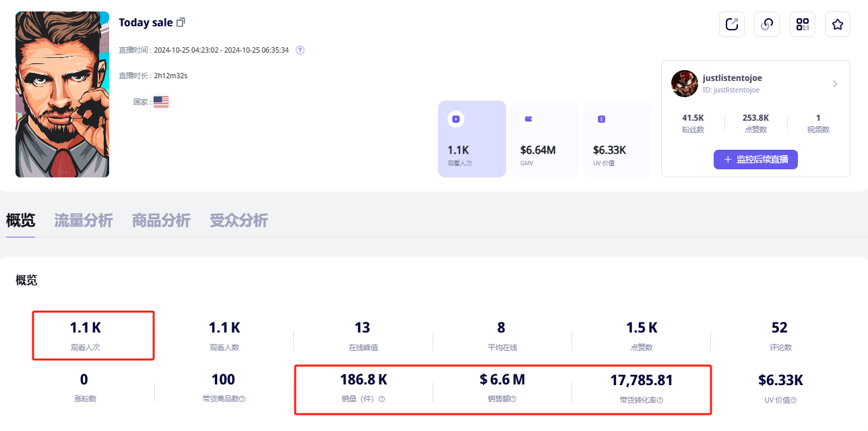
Task: Select the 观看人次 1.1K summary card
Action: (472, 139)
